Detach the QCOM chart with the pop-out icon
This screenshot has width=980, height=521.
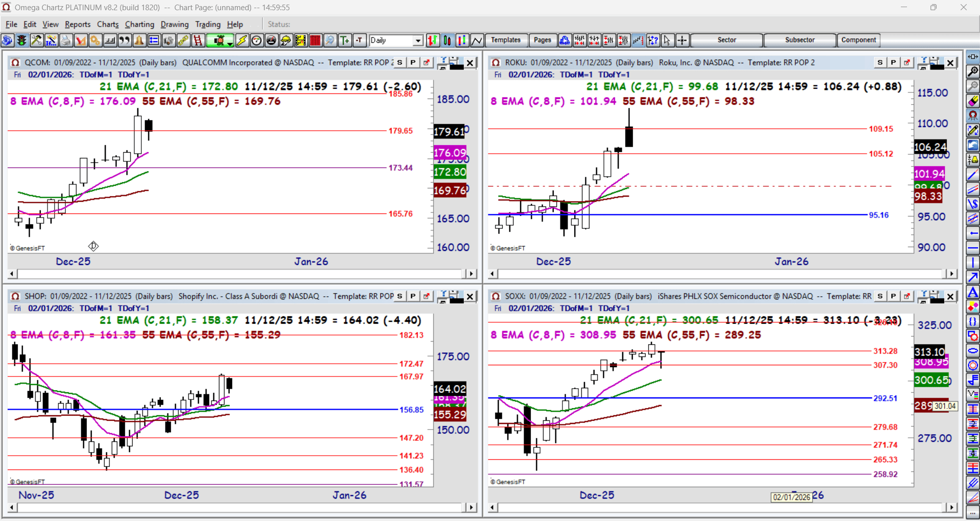click(426, 62)
